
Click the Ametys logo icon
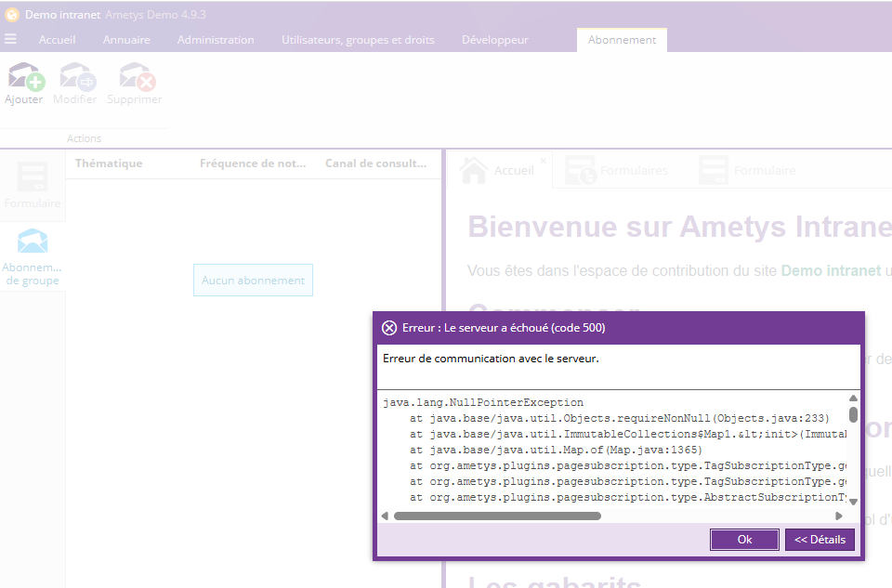[12, 15]
